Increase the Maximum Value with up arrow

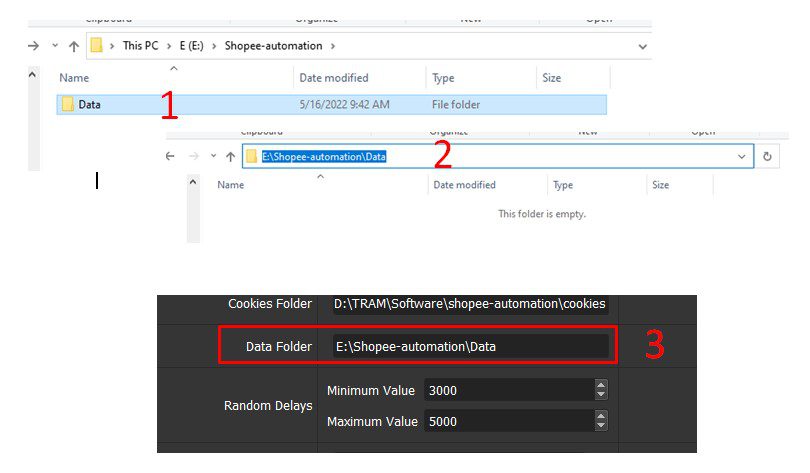[x=601, y=415]
